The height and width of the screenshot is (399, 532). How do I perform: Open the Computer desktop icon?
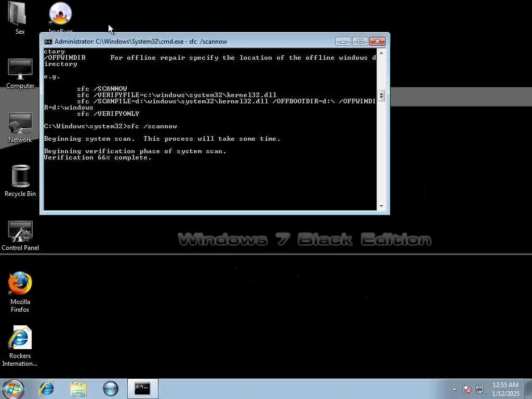20,73
